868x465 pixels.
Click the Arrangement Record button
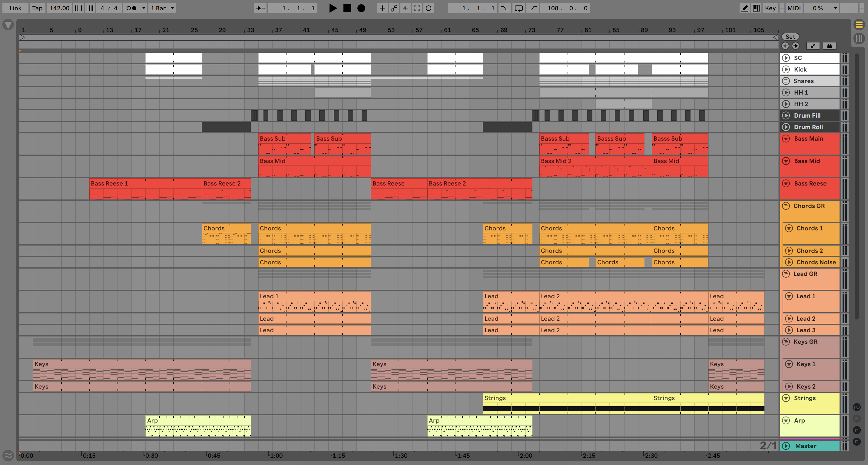click(x=361, y=8)
